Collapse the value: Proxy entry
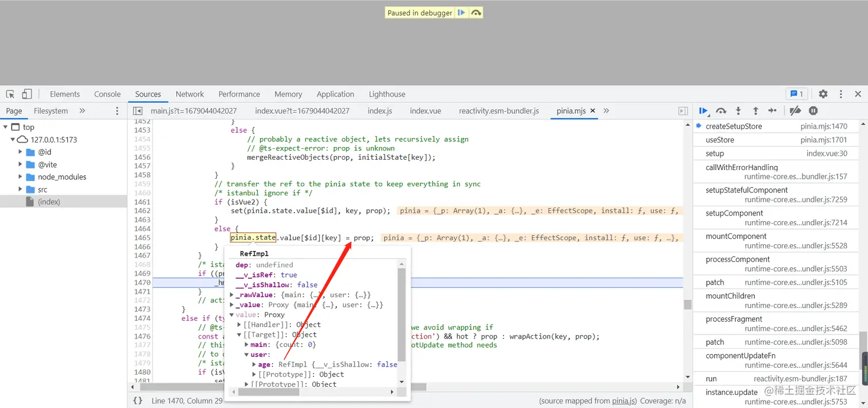 click(x=232, y=314)
